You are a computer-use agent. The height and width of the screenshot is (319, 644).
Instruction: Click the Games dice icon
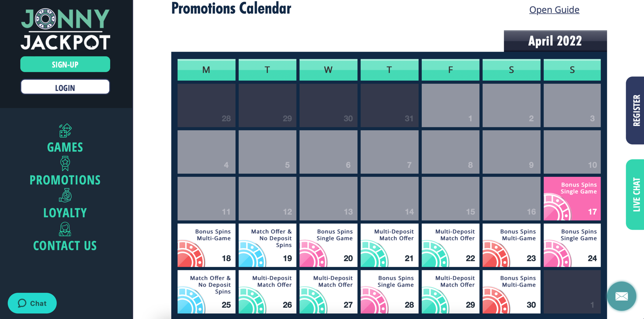tap(65, 130)
